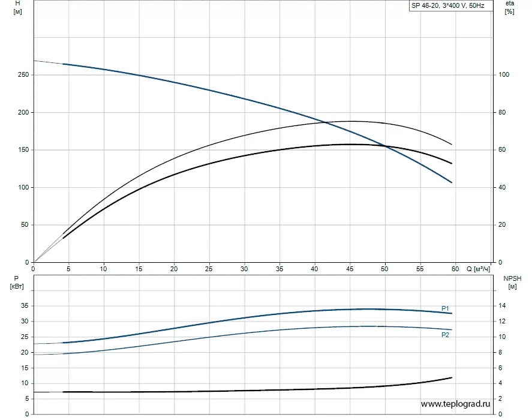Click the SP 46-20 pump legend box
This screenshot has width=532, height=420.
(x=451, y=5)
